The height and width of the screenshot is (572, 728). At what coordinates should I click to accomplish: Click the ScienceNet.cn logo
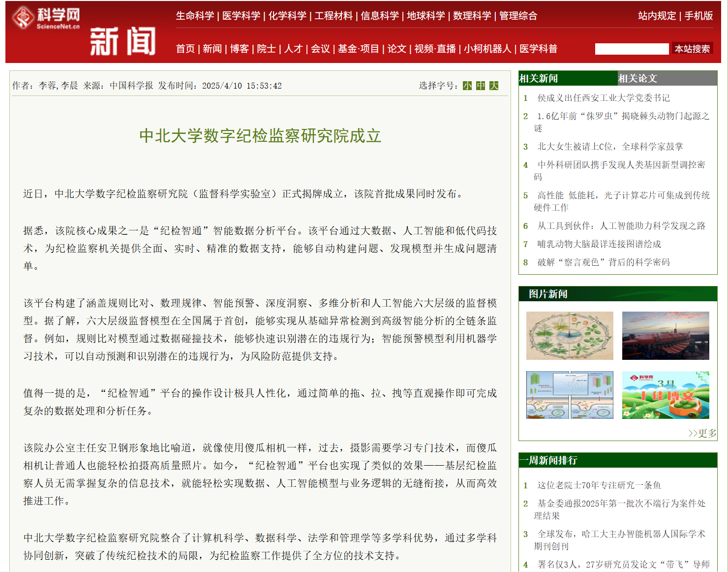click(46, 18)
